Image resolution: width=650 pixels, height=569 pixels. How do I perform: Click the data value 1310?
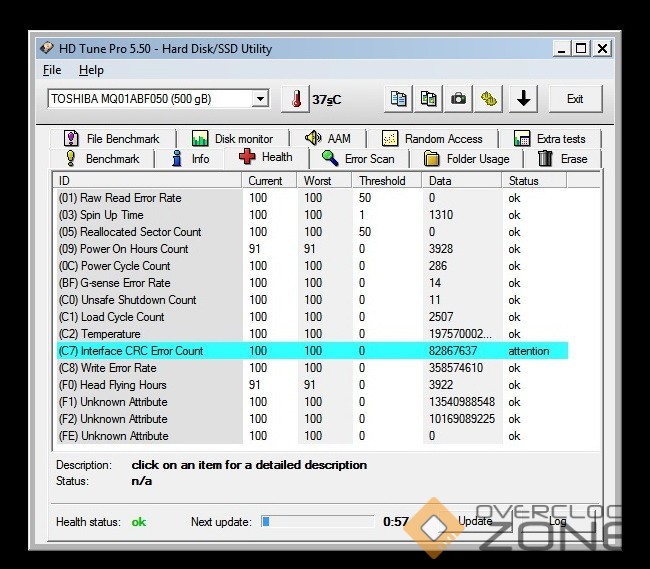(x=441, y=215)
